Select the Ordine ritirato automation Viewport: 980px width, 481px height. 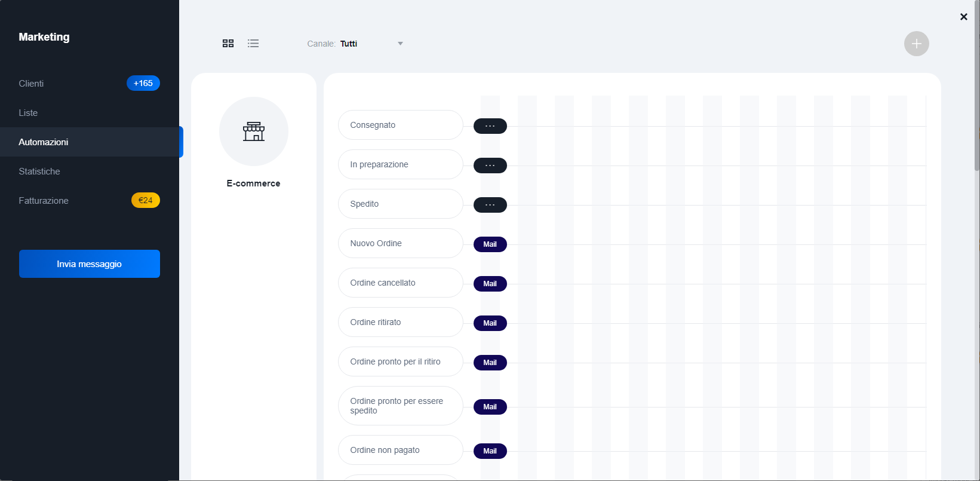pyautogui.click(x=400, y=322)
